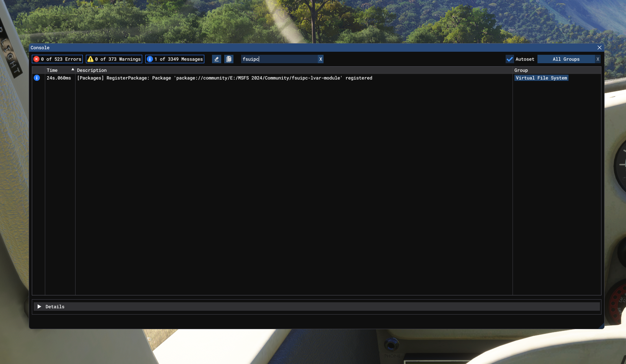Screen dimensions: 626x364
Task: Click the sort arrow in Time column
Action: click(72, 69)
